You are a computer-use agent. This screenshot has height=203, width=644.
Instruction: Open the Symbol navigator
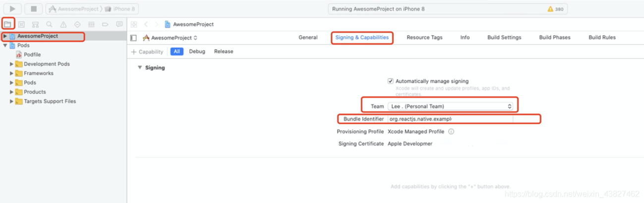(x=35, y=24)
